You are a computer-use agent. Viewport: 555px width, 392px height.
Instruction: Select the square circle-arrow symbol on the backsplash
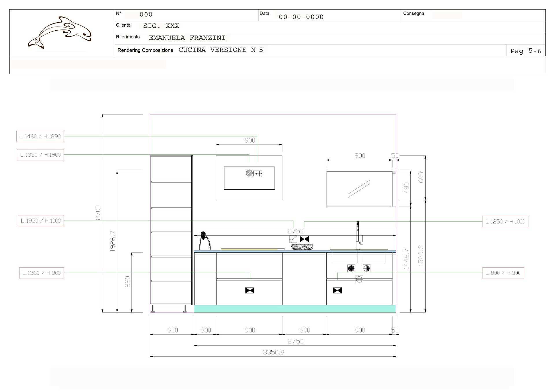pos(293,239)
